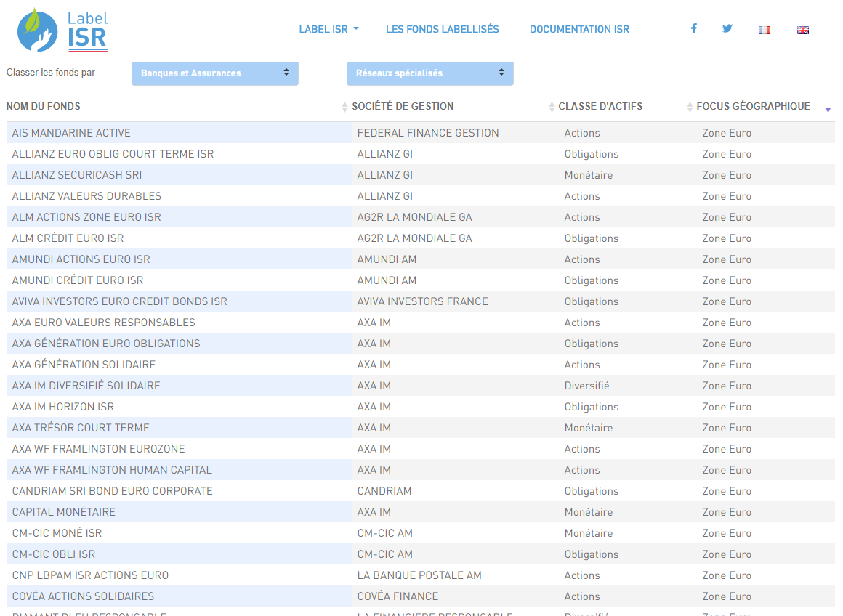Screen dimensions: 843x616
Task: Click the Label ISR logo
Action: tap(62, 31)
